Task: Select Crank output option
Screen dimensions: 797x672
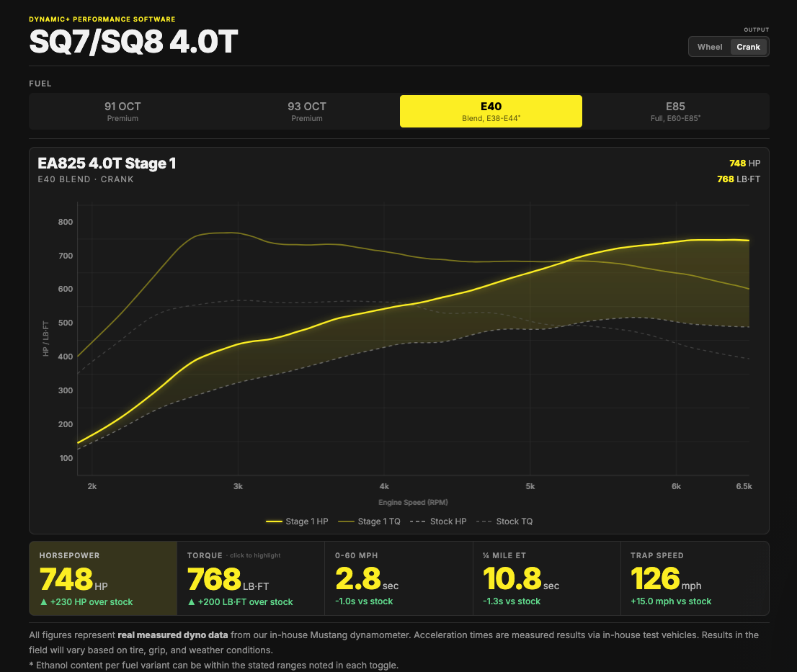Action: pyautogui.click(x=748, y=47)
